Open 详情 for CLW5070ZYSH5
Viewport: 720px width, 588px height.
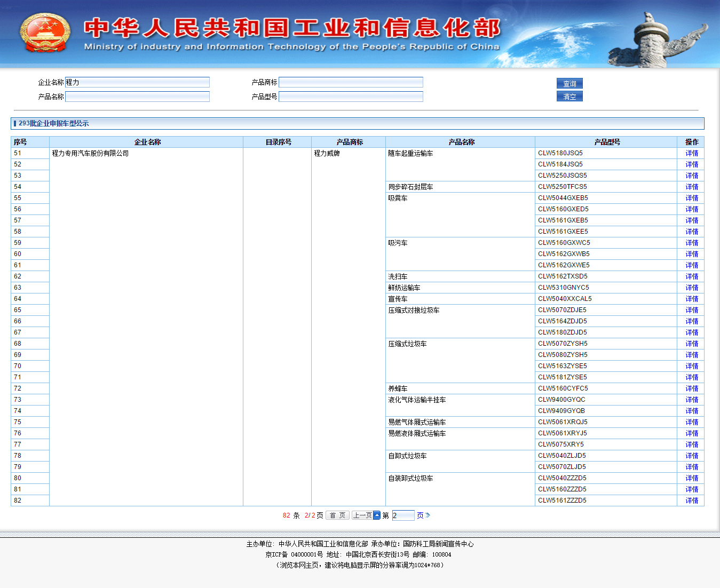[x=692, y=344]
